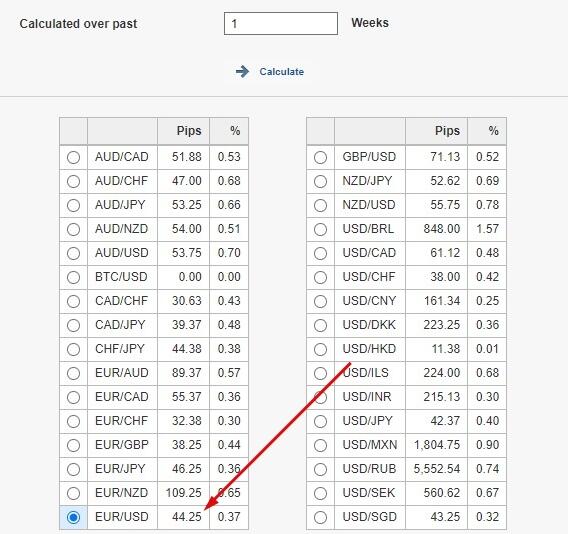The height and width of the screenshot is (534, 568).
Task: Click the 161.34 pips value for USD/CNY
Action: pyautogui.click(x=442, y=301)
